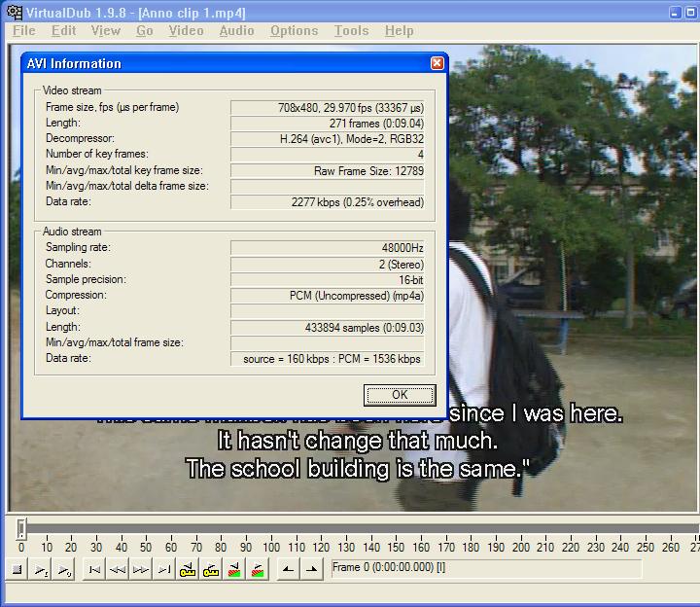Click the empty audio Layout field
Image resolution: width=700 pixels, height=607 pixels.
point(327,311)
